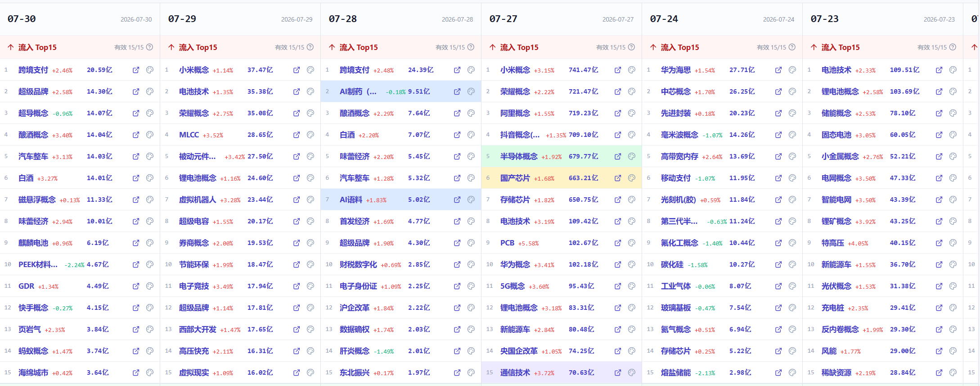Open external link icon for 稀缺资源 row
The height and width of the screenshot is (386, 980).
939,372
